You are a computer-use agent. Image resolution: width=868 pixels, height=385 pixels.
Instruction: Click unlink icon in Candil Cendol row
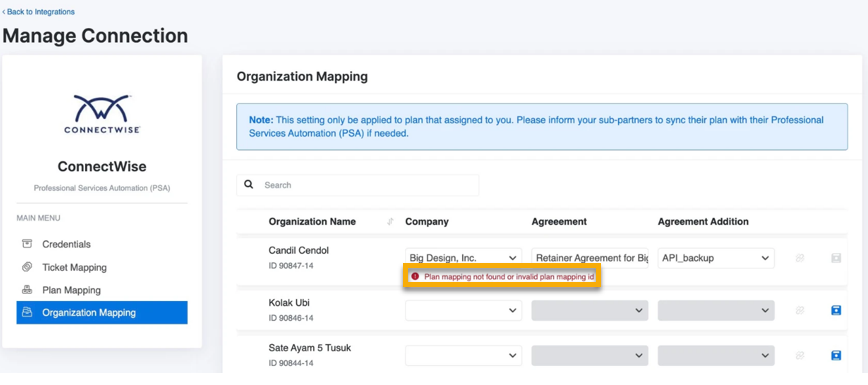(799, 258)
